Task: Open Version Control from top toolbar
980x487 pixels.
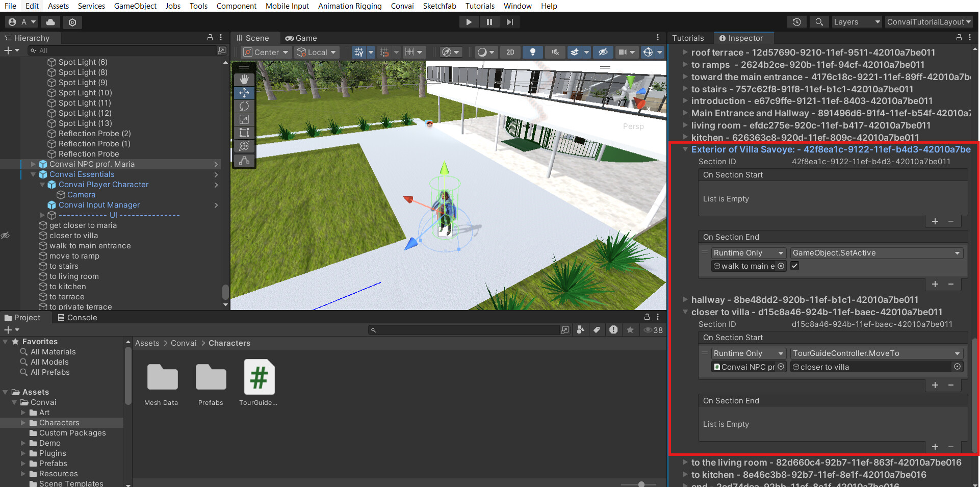Action: coord(72,22)
